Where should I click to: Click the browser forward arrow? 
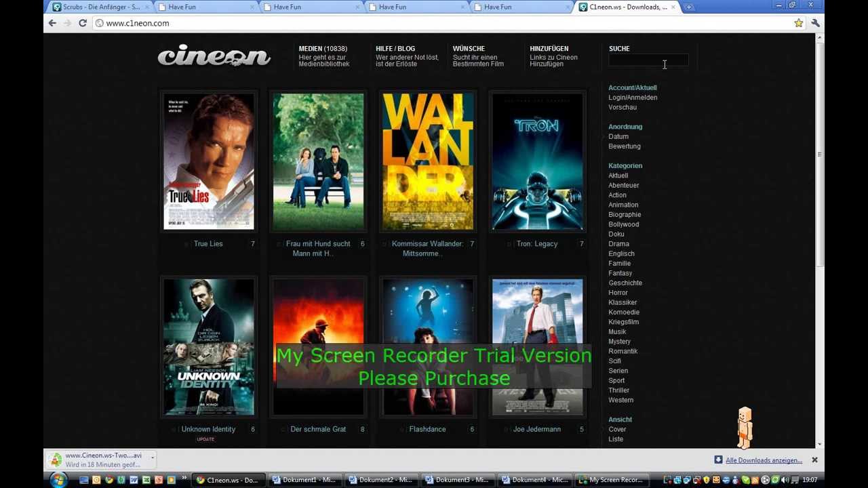(67, 23)
